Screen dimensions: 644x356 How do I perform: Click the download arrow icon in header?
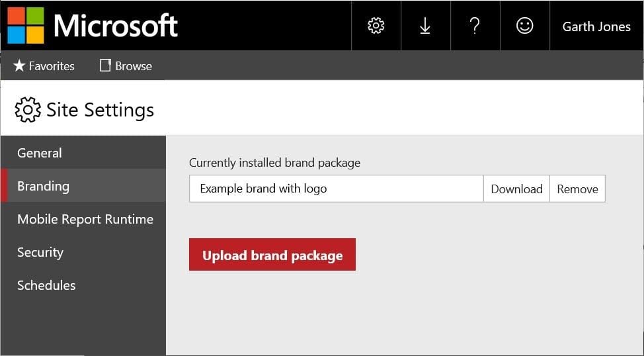coord(425,26)
